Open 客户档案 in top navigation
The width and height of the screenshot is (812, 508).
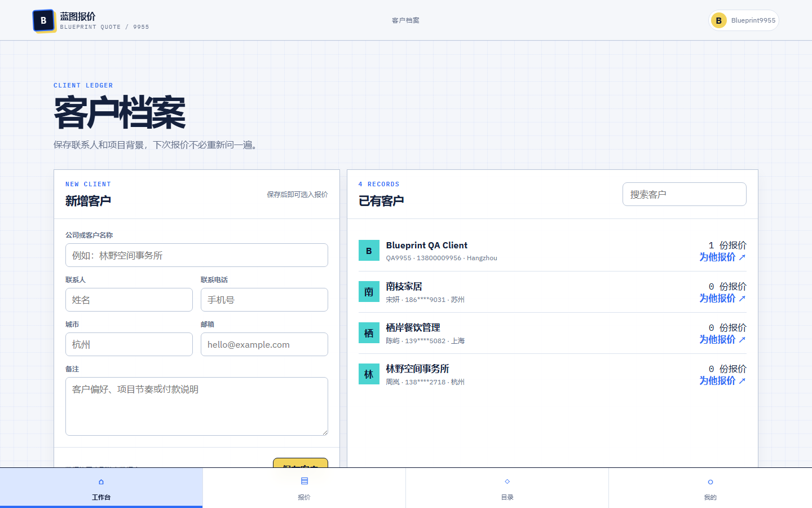point(405,20)
